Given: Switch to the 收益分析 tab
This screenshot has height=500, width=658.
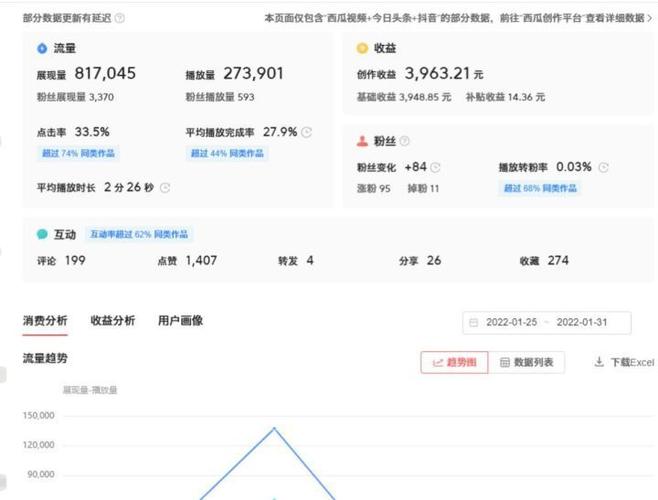Looking at the screenshot, I should coord(112,321).
